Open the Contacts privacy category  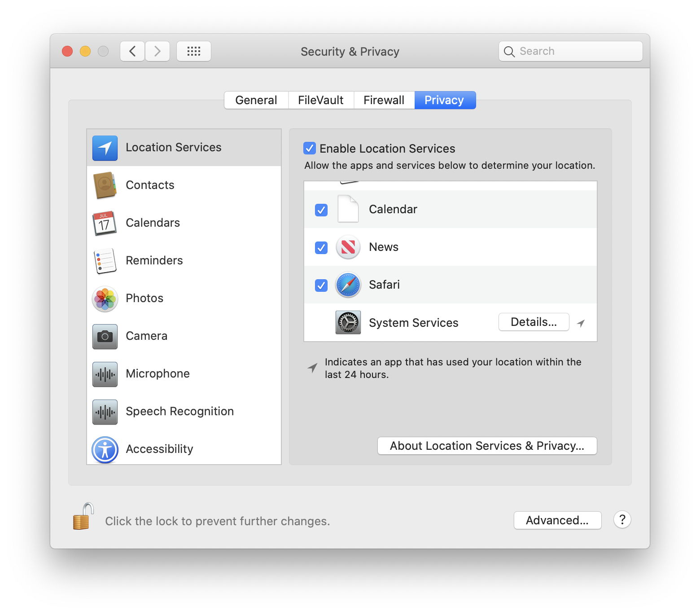pos(150,185)
